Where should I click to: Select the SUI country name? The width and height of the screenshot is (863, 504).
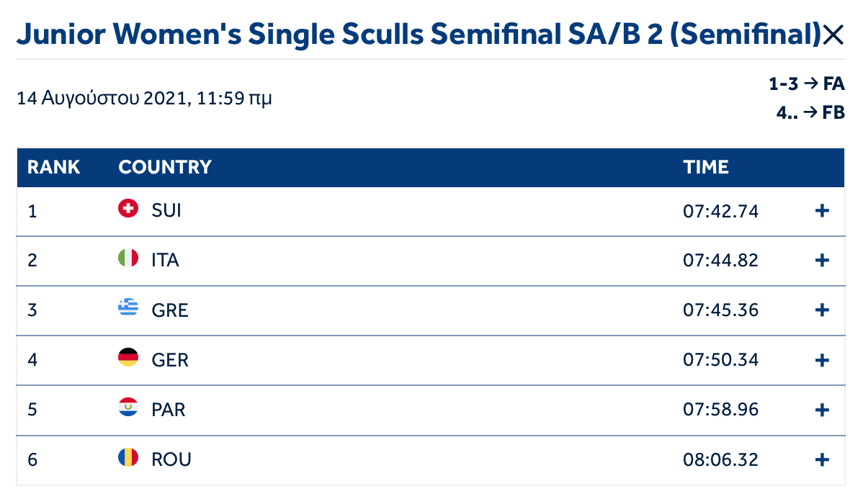(166, 211)
